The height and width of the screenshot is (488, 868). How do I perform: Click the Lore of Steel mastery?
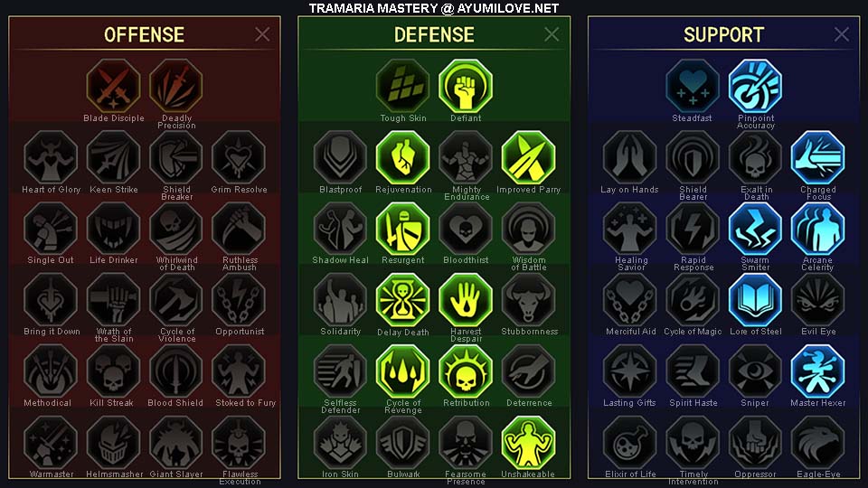click(755, 300)
